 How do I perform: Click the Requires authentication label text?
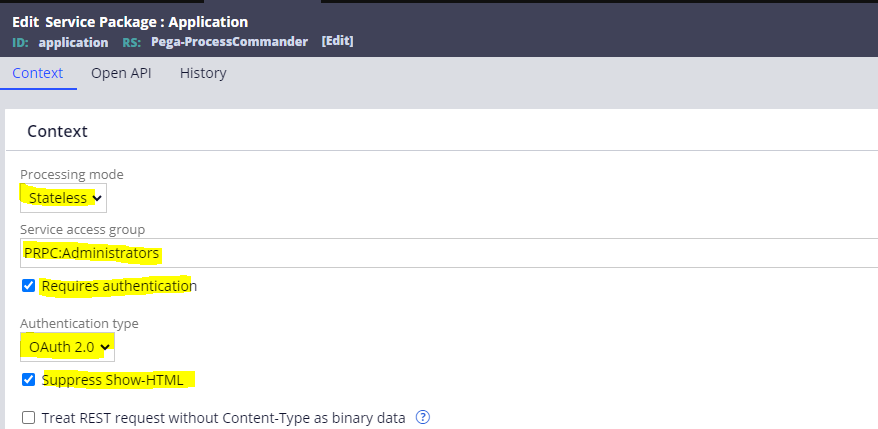pos(119,286)
